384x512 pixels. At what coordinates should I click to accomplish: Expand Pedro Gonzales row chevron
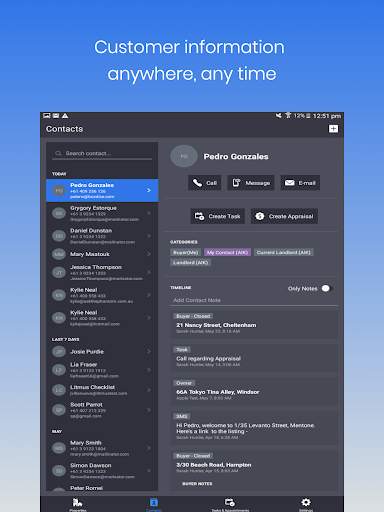click(149, 190)
